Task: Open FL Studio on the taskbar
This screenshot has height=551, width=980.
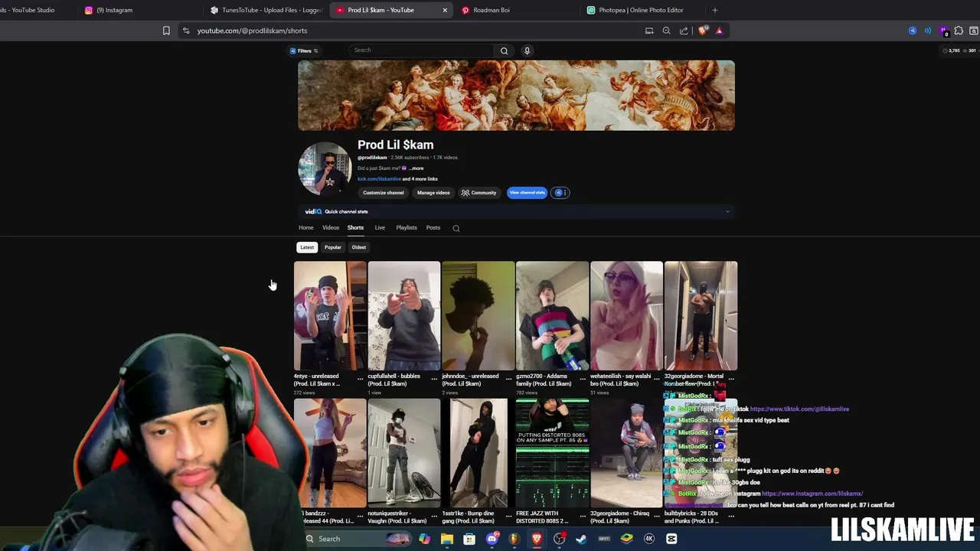Action: (x=514, y=539)
